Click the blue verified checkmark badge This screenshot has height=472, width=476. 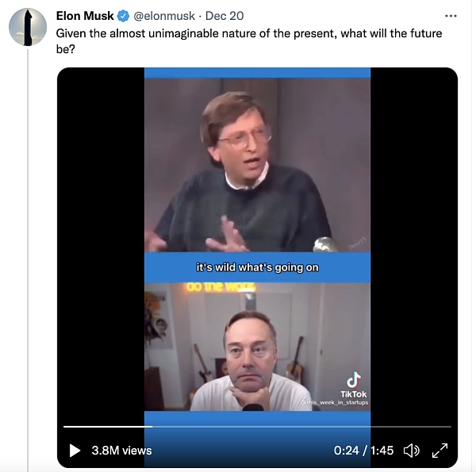coord(123,16)
